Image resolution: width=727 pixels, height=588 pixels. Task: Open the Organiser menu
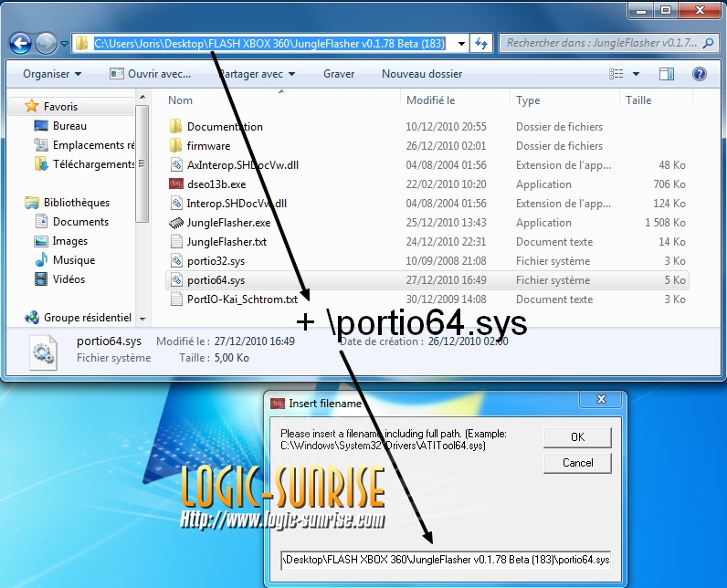point(52,74)
